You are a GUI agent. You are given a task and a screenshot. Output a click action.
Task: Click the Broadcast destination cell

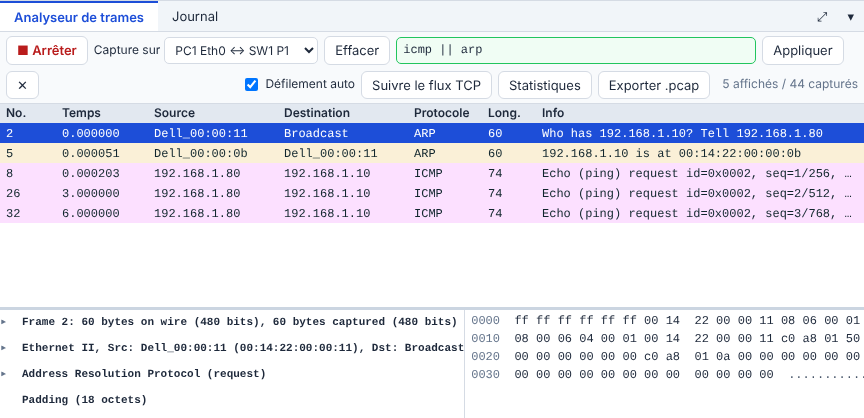[316, 133]
